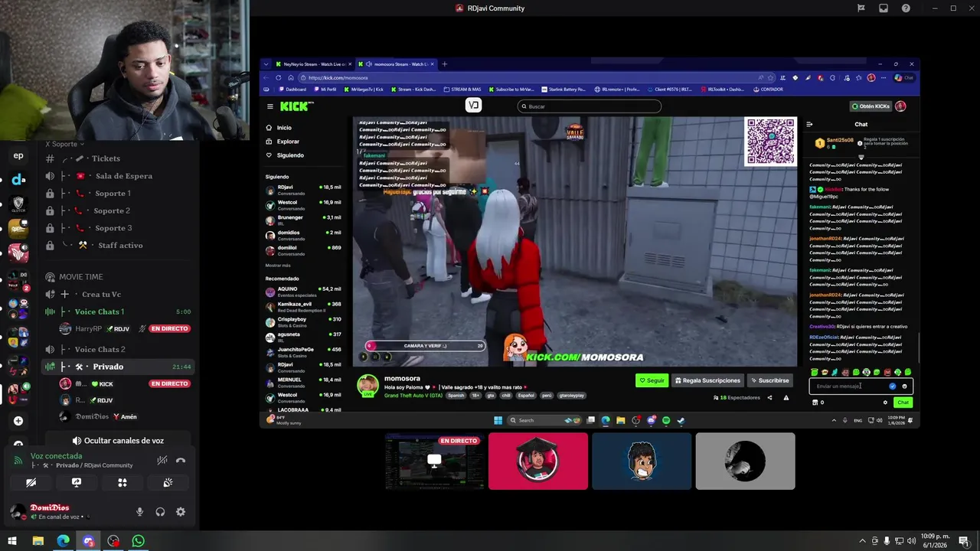Join the Crea tu Vc channel
The width and height of the screenshot is (980, 551).
click(117, 295)
